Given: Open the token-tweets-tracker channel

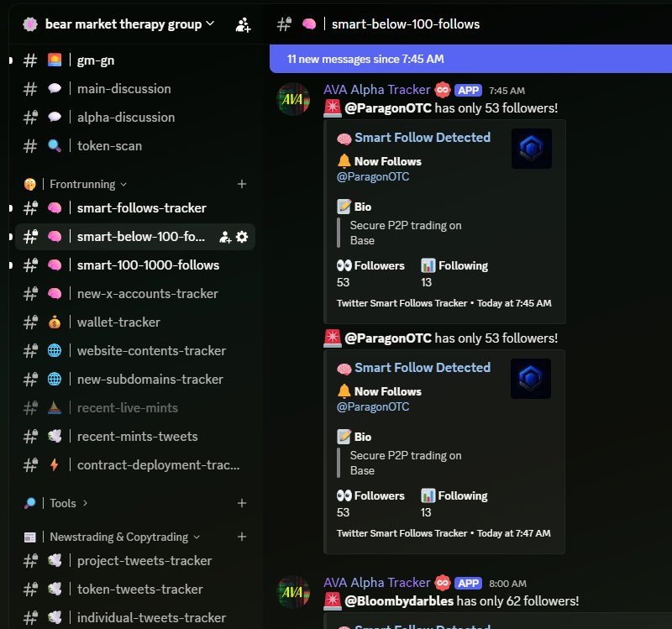Looking at the screenshot, I should tap(135, 590).
